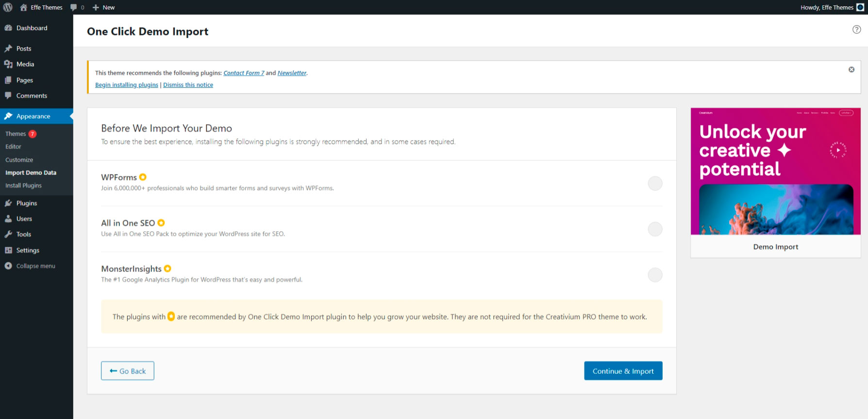Follow the Contact Form 7 link
868x419 pixels.
[244, 73]
